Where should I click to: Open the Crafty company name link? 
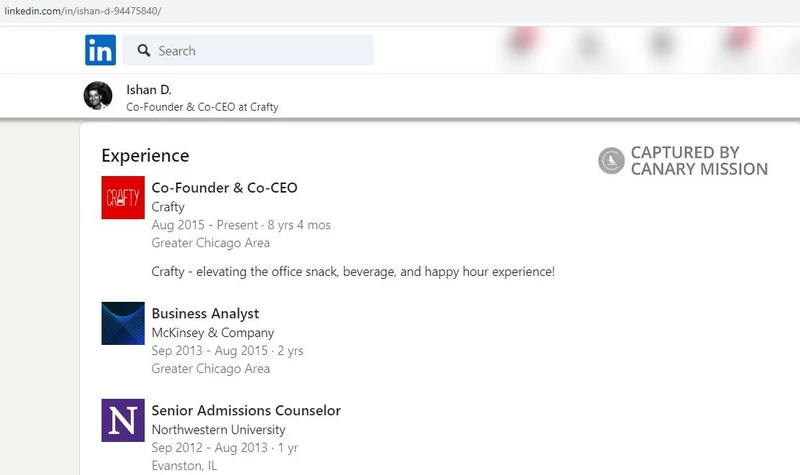pos(168,207)
